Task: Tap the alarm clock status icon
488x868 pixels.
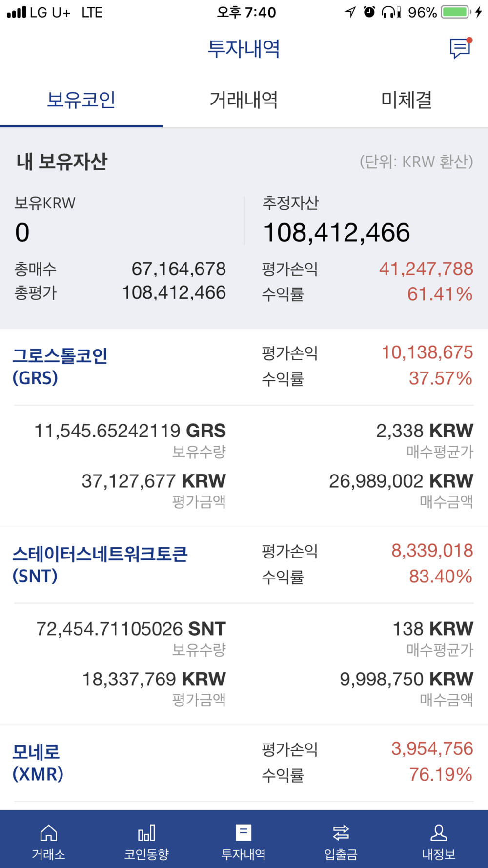Action: point(369,12)
